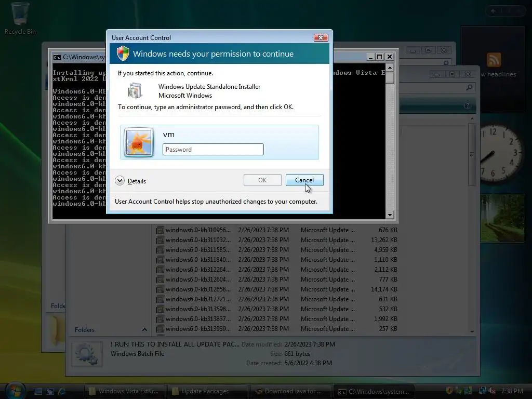Select file windows6.0-kb312721 in list

(x=276, y=299)
